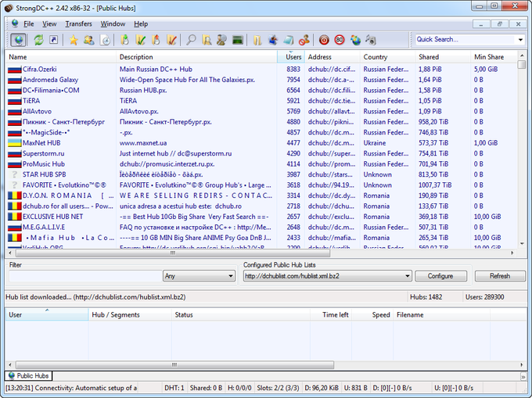Open the View menu
The width and height of the screenshot is (532, 398).
pyautogui.click(x=49, y=23)
